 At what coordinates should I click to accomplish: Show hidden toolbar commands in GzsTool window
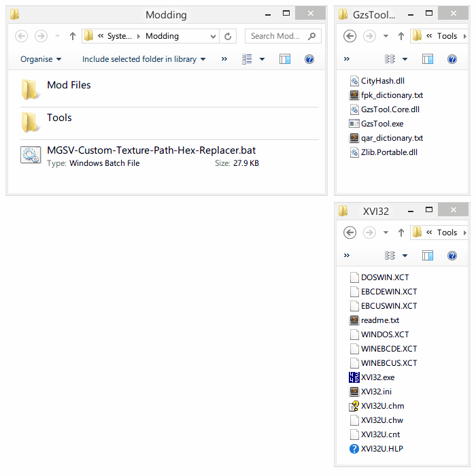[x=347, y=59]
